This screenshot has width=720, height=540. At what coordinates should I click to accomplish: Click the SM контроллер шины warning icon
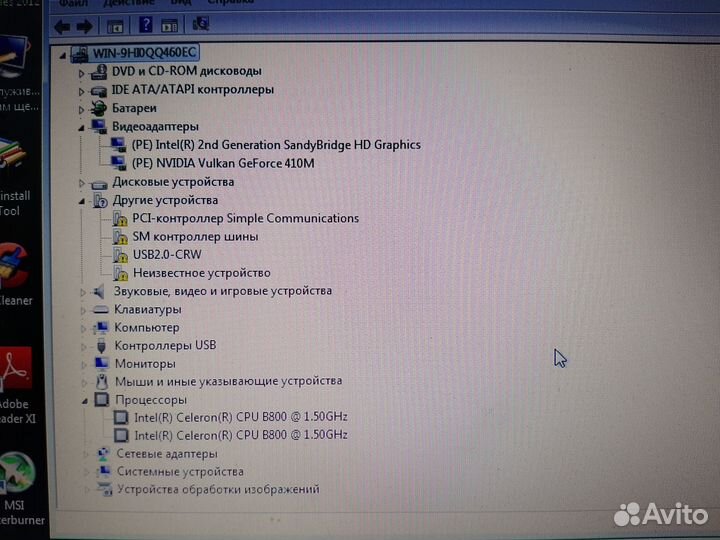[120, 237]
